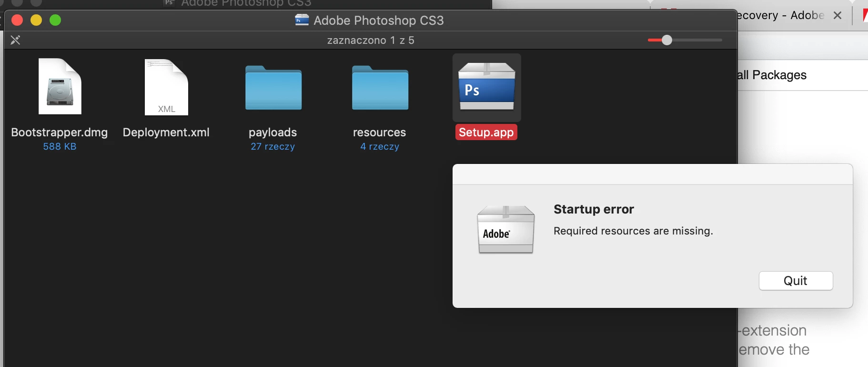Click the 'Bootstrapper.dmg' file name label
This screenshot has width=868, height=367.
60,132
